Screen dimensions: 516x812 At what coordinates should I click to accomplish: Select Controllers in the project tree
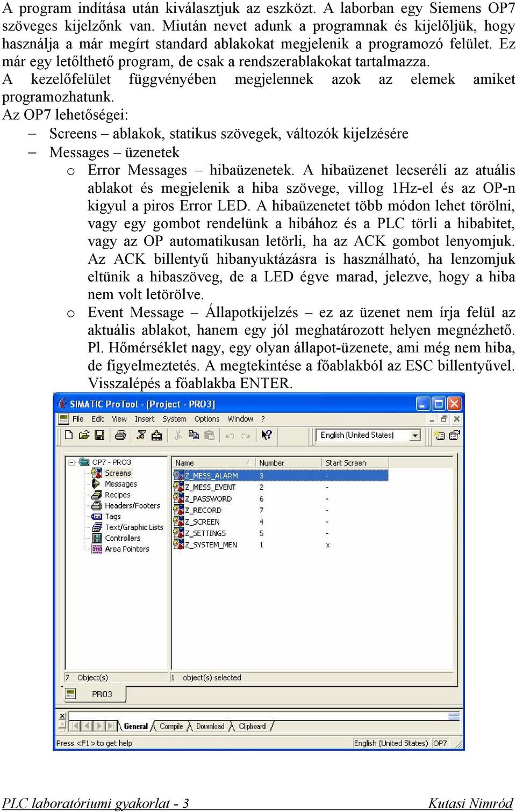point(123,538)
